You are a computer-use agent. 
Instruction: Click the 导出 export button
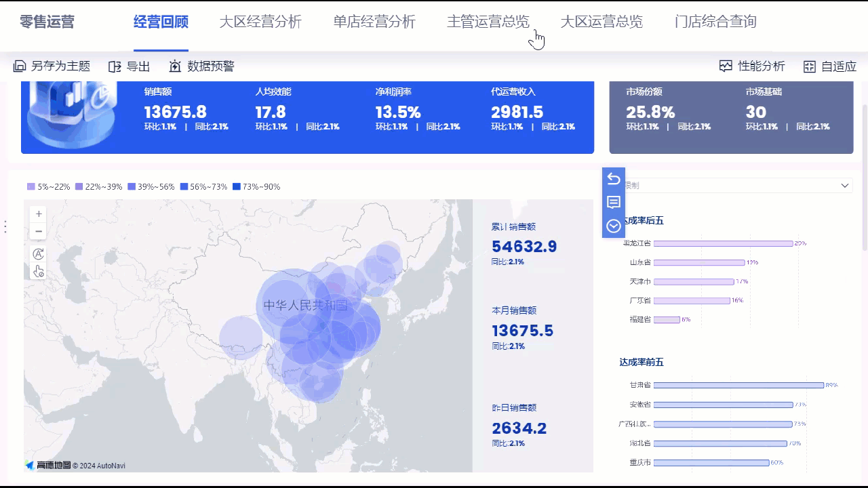point(129,66)
